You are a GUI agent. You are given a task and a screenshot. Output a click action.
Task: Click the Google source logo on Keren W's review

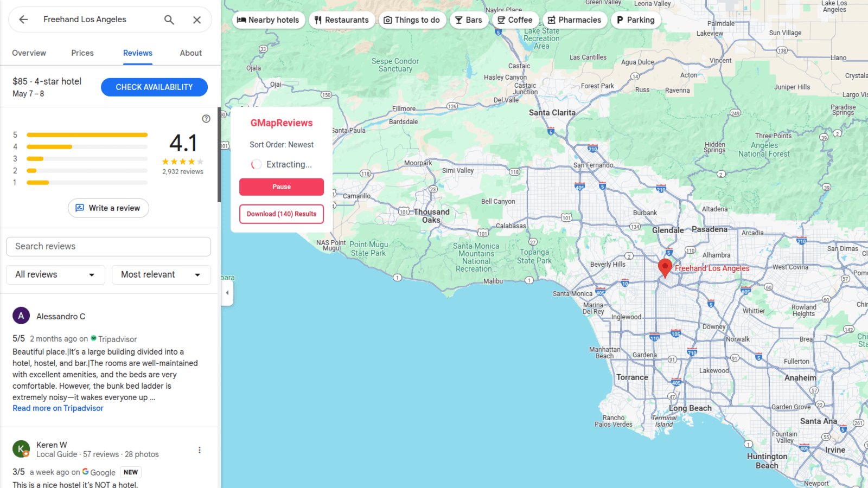86,472
